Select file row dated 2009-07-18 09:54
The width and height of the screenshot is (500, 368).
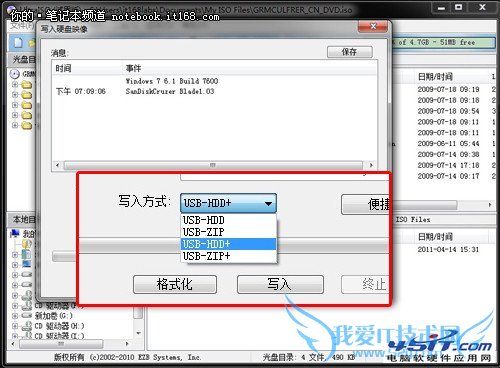448,111
